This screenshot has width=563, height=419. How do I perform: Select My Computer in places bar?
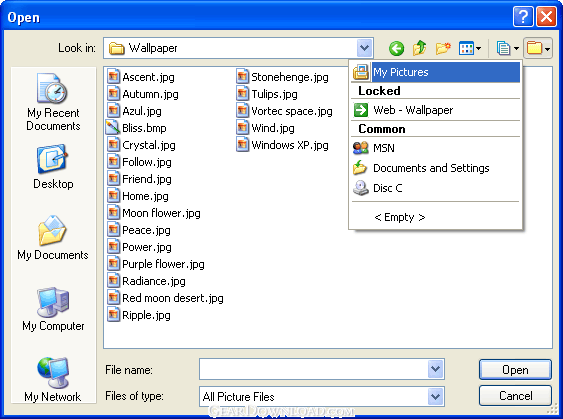pyautogui.click(x=53, y=309)
